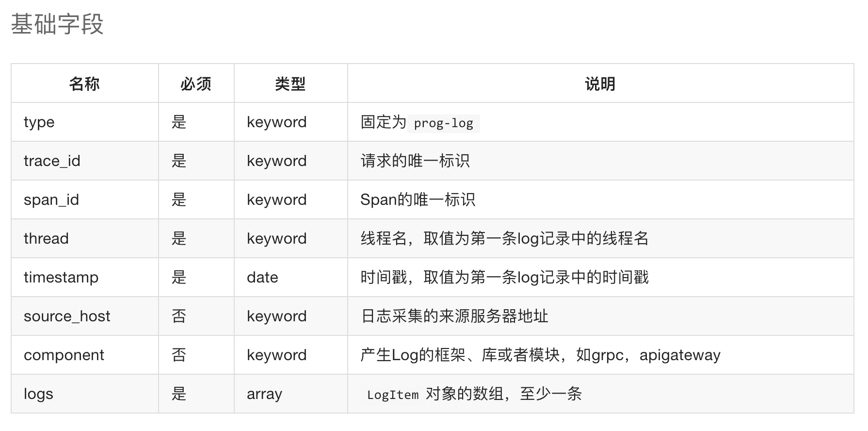The height and width of the screenshot is (431, 868).
Task: Select the 名称 column header
Action: point(84,83)
